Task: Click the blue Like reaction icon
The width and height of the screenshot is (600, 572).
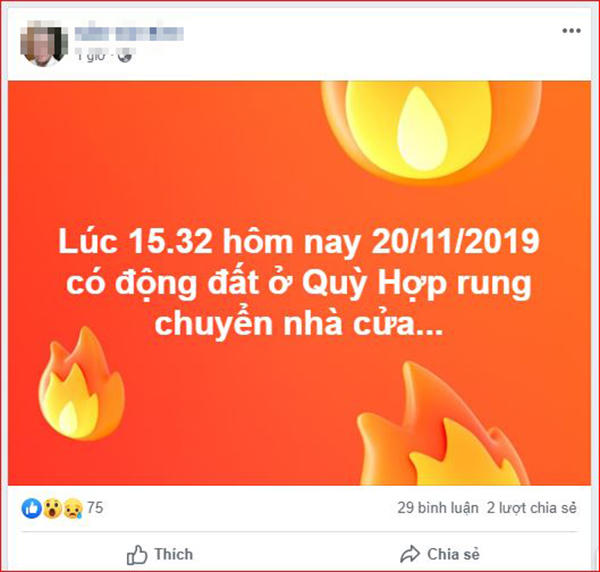Action: pyautogui.click(x=31, y=508)
